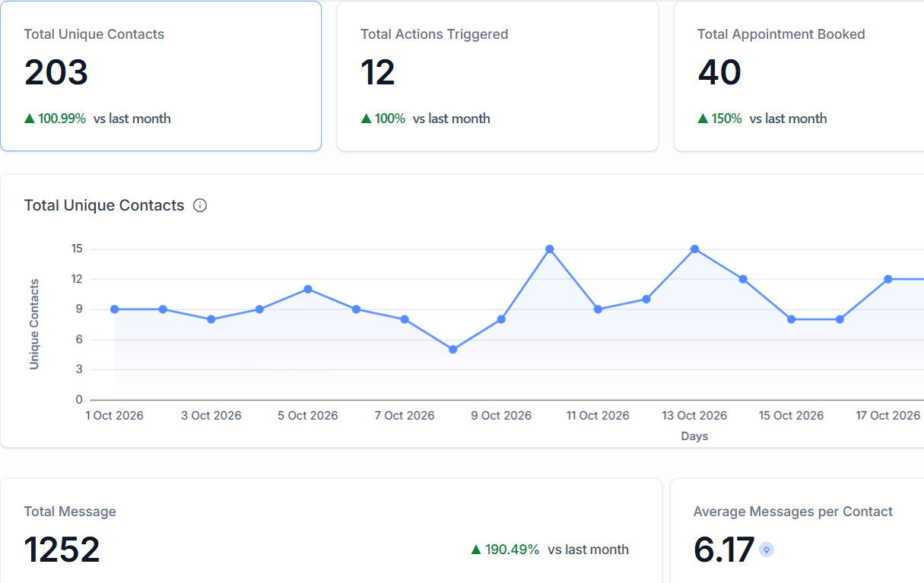Click the "100%" figure under Total Actions Triggered

[x=390, y=119]
